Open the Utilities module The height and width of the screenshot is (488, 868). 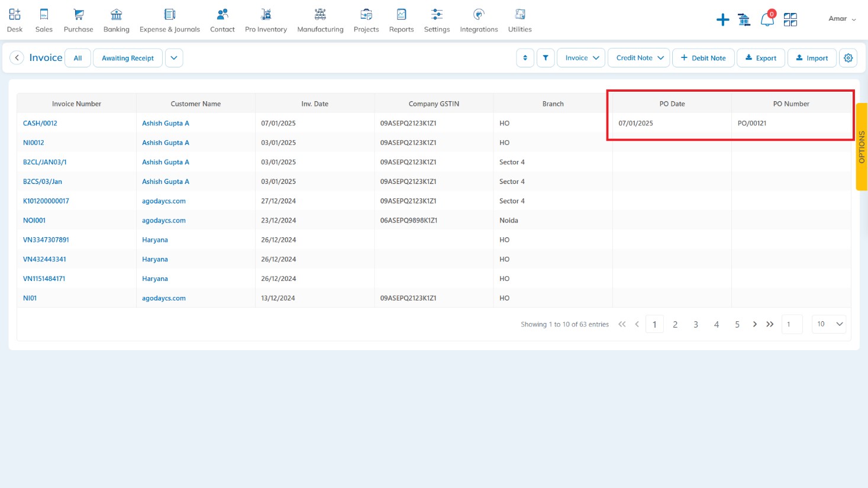[x=520, y=20]
